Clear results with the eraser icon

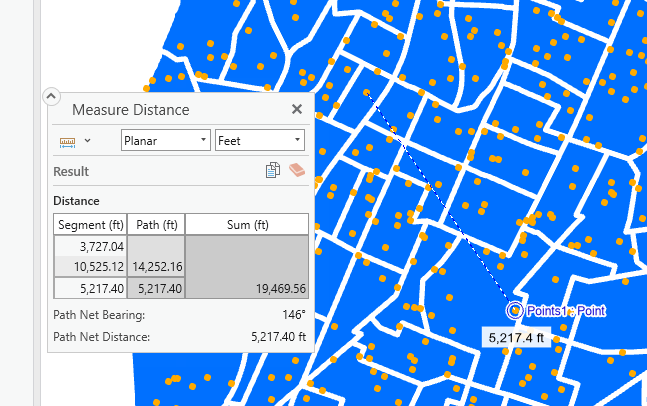[x=297, y=170]
